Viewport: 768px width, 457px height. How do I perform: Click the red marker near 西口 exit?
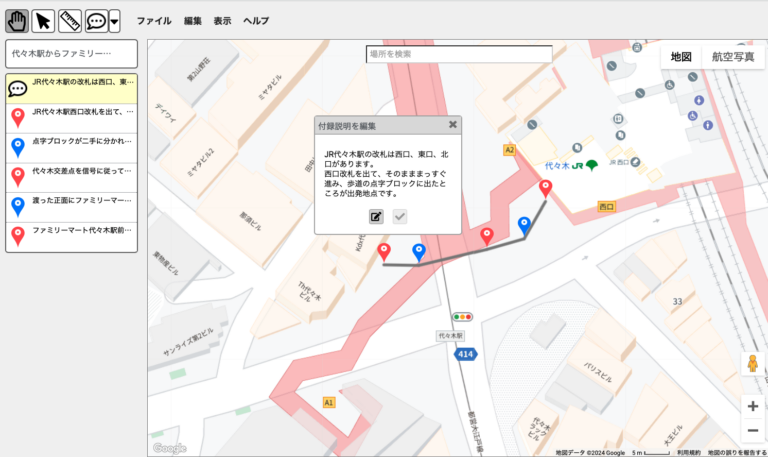[x=546, y=189]
